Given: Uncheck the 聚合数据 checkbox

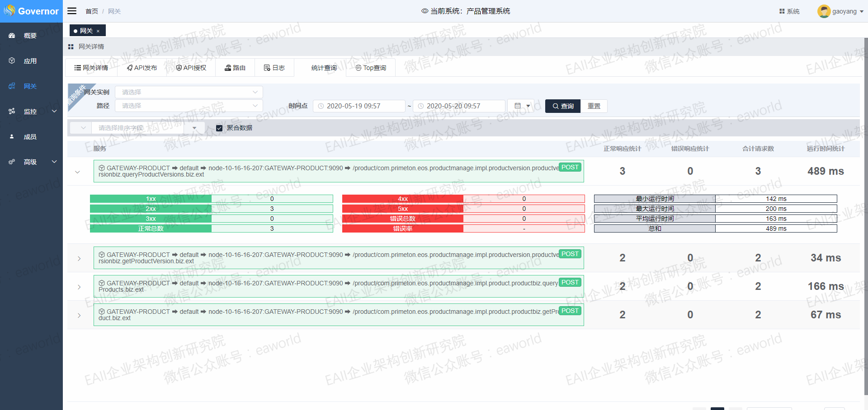Looking at the screenshot, I should click(x=219, y=128).
